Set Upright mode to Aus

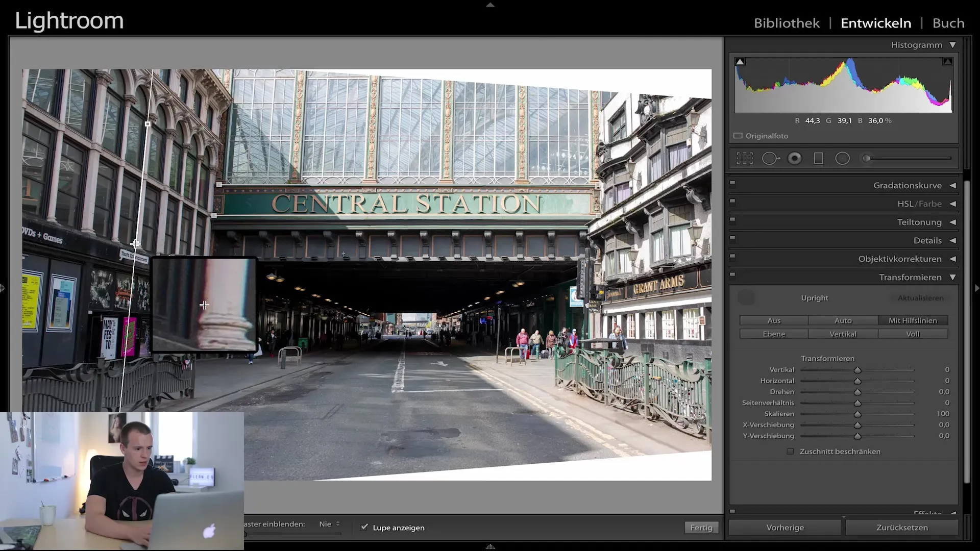[x=774, y=320]
